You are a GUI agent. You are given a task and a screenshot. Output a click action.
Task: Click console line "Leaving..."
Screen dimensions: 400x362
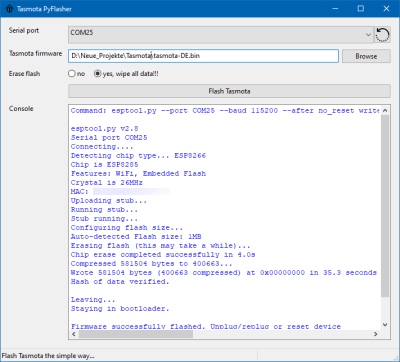93,300
